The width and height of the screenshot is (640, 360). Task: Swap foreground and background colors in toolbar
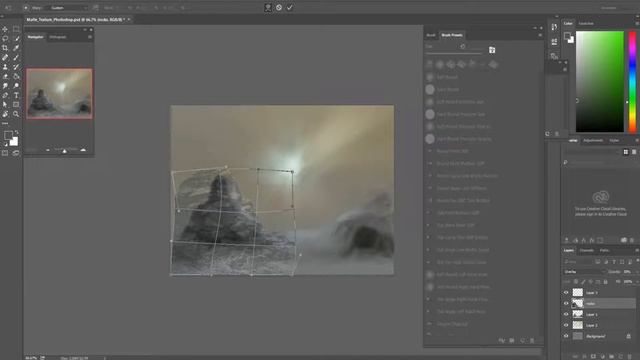click(16, 132)
